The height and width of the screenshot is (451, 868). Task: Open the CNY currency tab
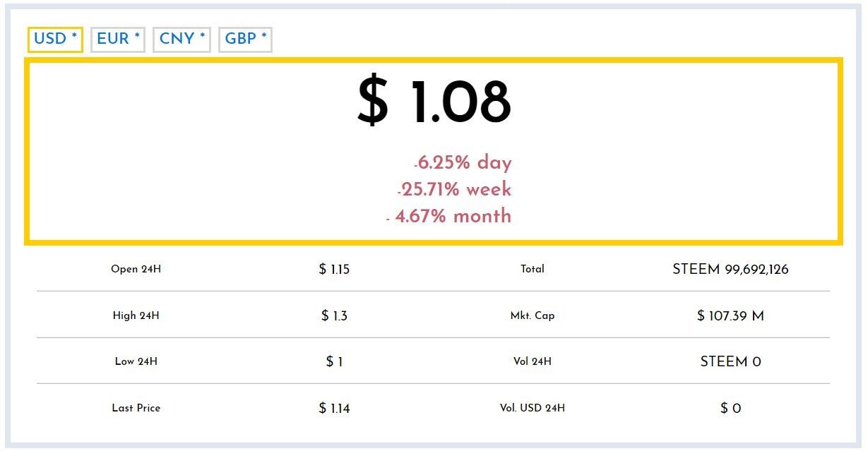(x=182, y=40)
